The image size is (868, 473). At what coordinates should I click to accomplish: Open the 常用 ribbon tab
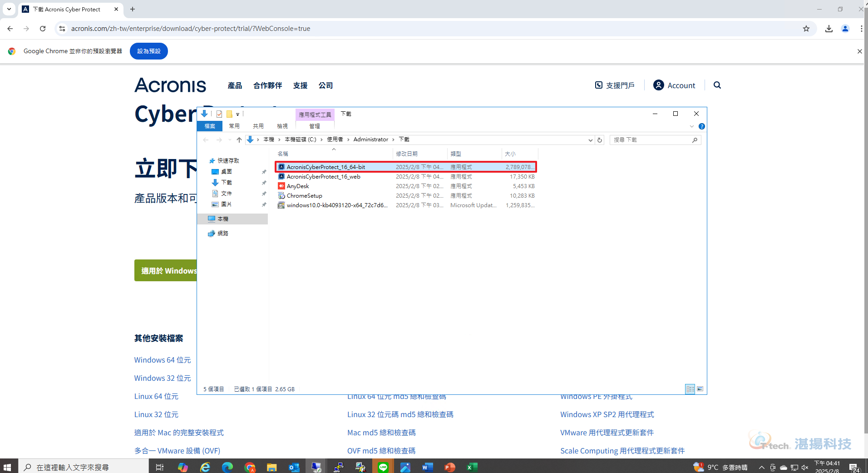coord(234,126)
